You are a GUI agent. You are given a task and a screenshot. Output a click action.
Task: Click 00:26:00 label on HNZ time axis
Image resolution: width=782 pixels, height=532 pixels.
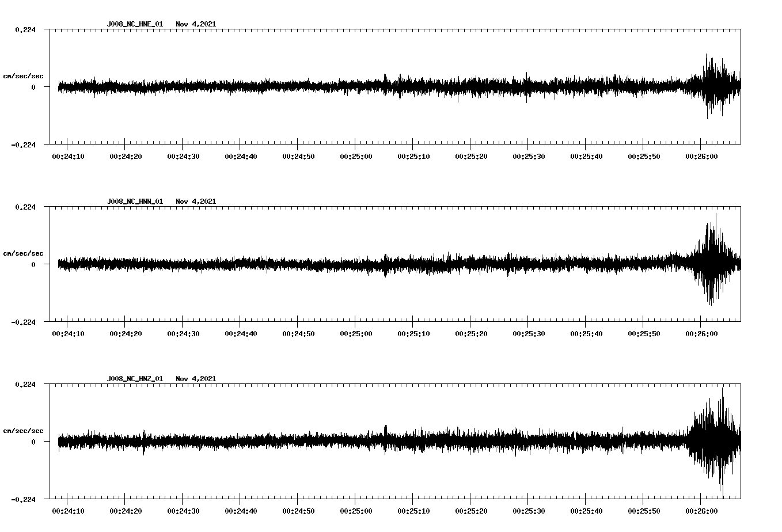[x=700, y=511]
